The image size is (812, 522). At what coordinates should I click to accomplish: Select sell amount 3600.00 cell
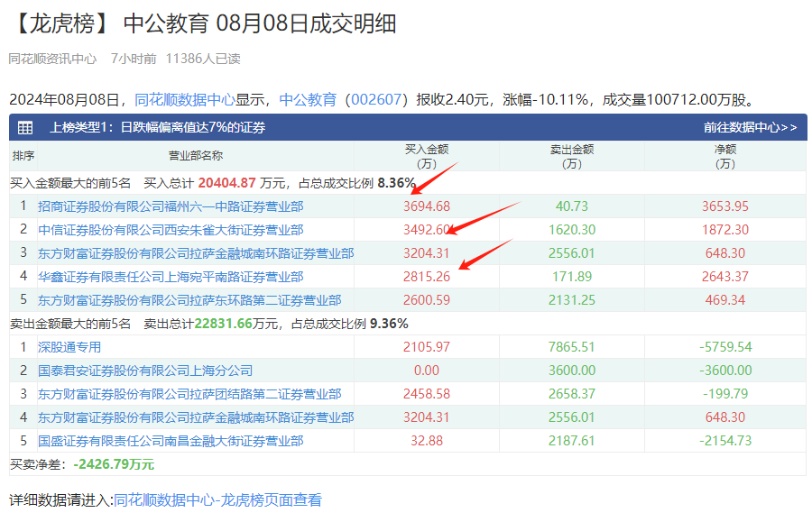[572, 371]
